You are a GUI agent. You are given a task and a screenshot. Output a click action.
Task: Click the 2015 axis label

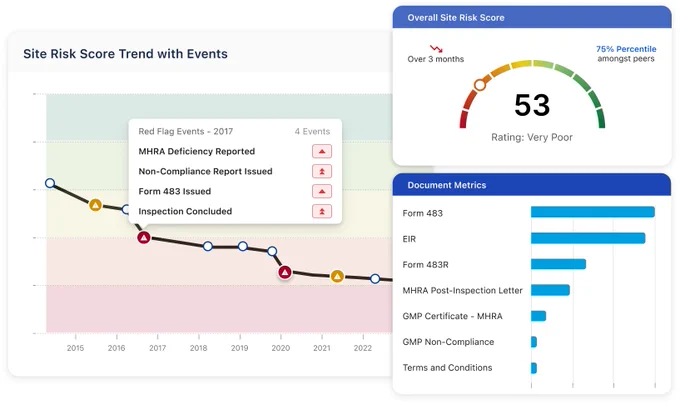(x=75, y=348)
